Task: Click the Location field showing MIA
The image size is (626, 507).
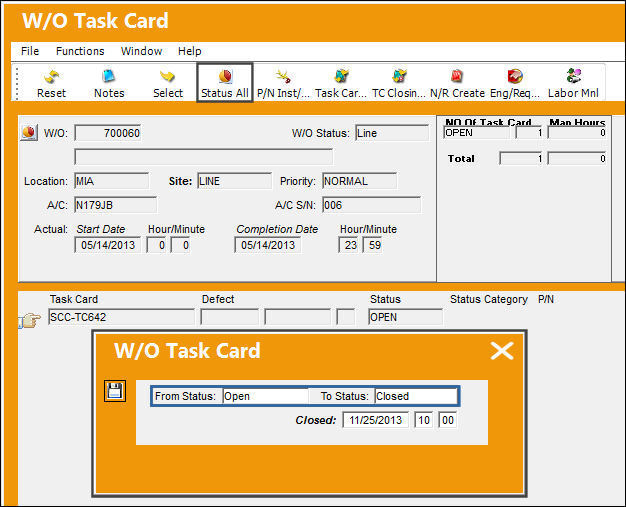Action: pyautogui.click(x=112, y=181)
